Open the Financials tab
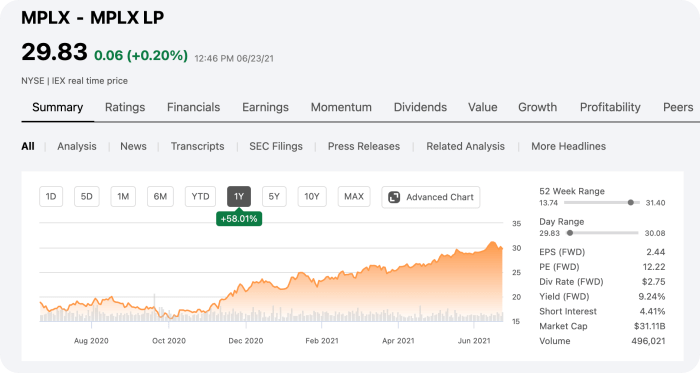Screen dimensions: 700x373 193,107
